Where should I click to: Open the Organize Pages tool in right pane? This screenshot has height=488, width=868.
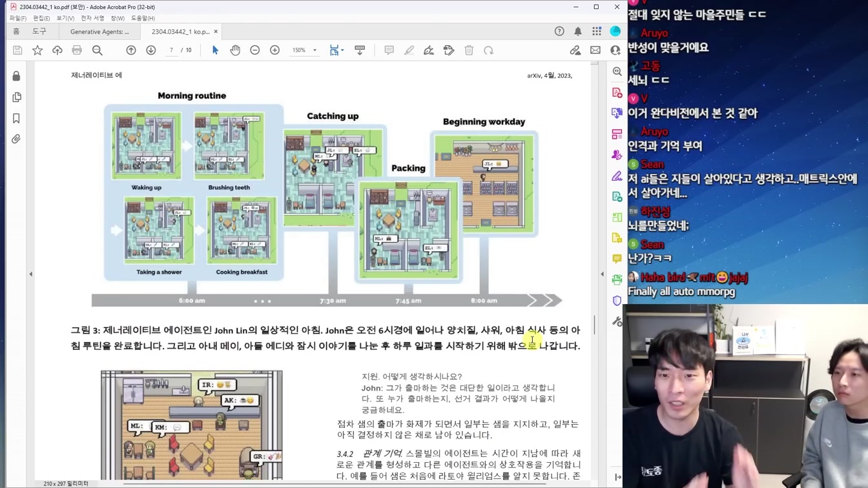617,134
